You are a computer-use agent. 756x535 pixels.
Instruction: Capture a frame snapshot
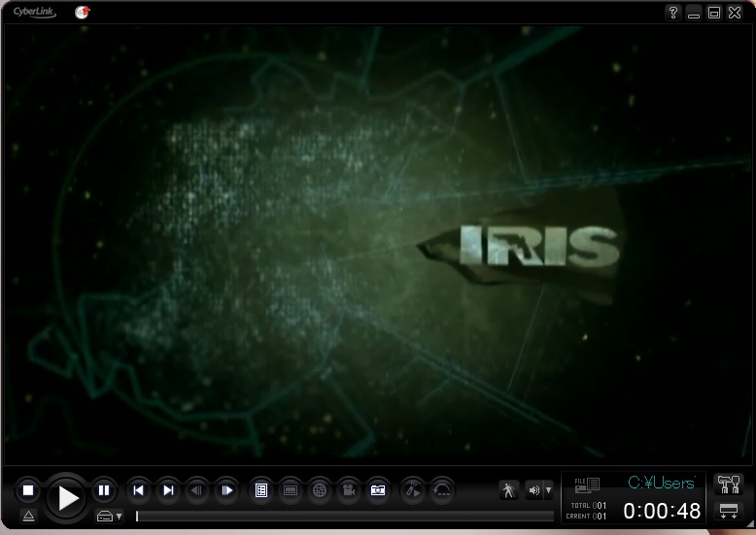(378, 490)
